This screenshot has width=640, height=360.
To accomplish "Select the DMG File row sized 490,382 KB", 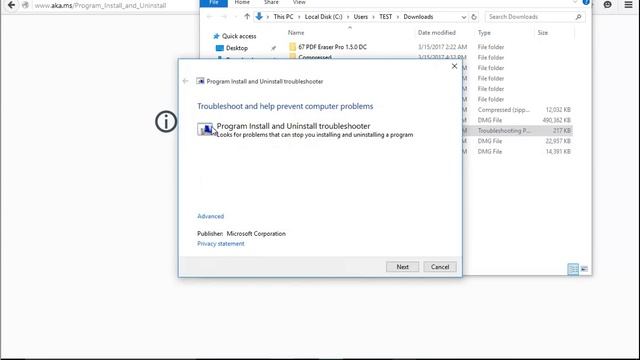I will [x=524, y=120].
